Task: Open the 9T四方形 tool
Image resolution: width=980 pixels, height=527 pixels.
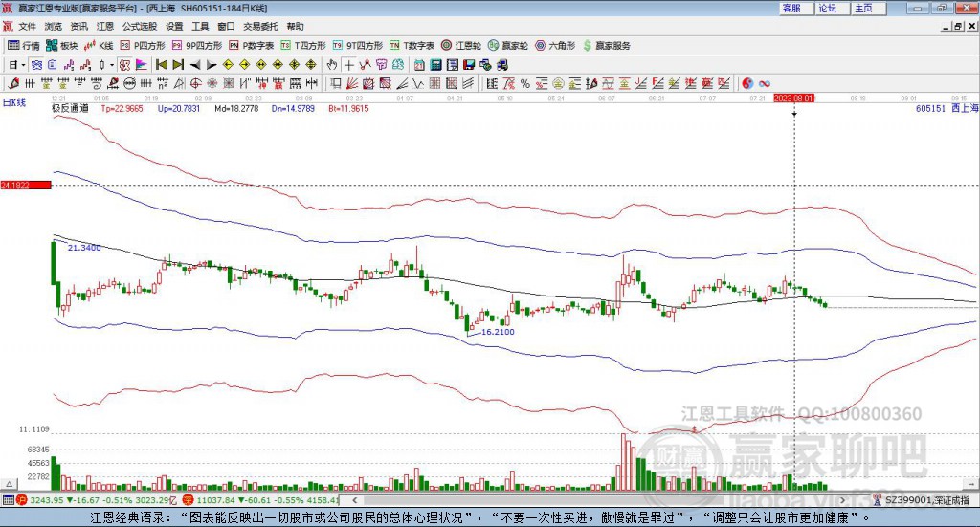Action: coord(357,46)
